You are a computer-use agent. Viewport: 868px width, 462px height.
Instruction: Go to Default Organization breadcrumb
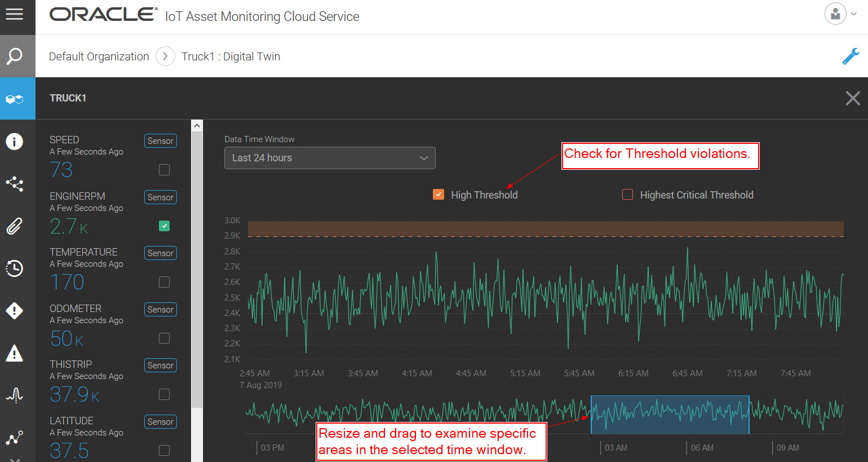click(x=99, y=56)
